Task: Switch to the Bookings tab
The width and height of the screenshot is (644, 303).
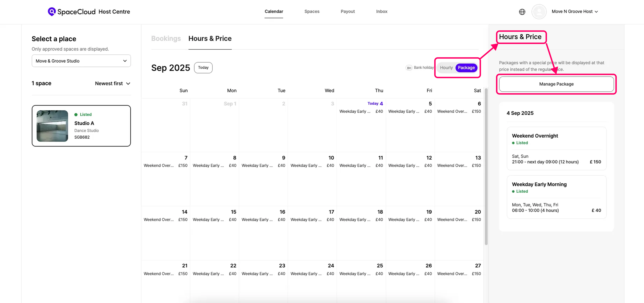Action: click(x=166, y=39)
